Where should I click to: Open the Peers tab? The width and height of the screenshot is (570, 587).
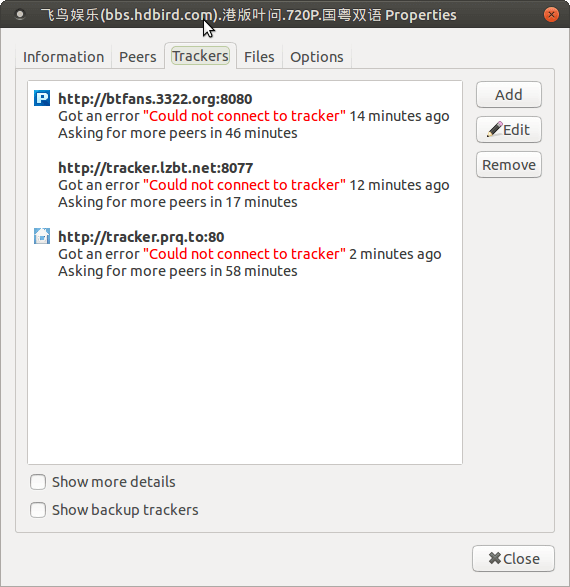[138, 57]
